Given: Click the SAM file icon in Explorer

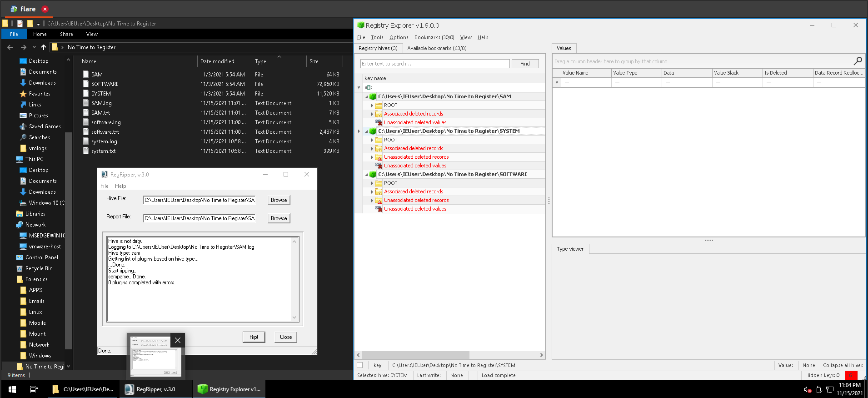Looking at the screenshot, I should (86, 74).
